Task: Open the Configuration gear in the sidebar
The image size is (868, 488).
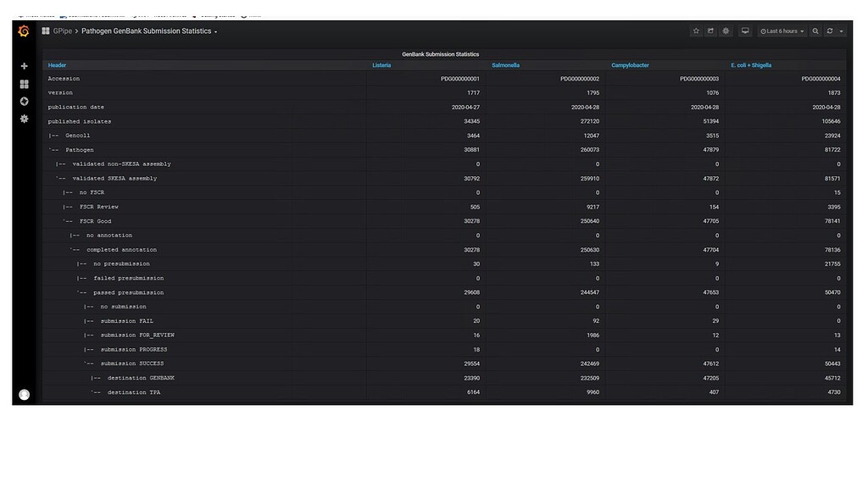Action: pos(24,119)
